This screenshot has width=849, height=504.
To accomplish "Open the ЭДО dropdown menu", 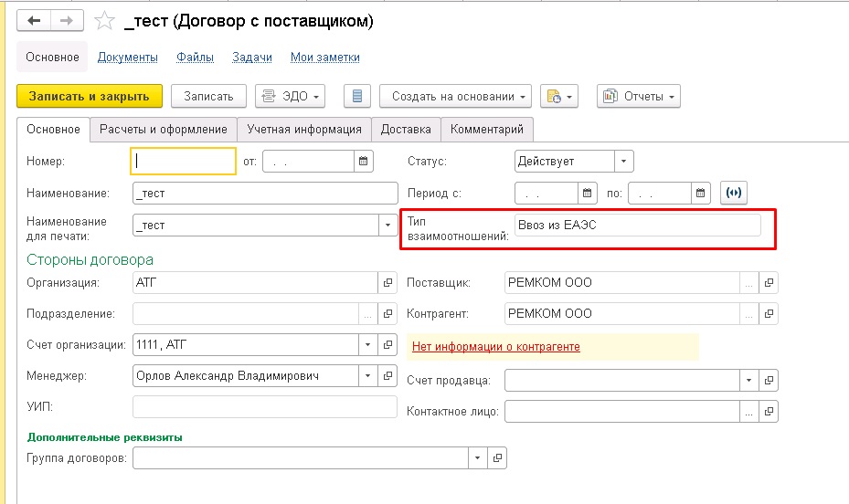I will coord(291,96).
